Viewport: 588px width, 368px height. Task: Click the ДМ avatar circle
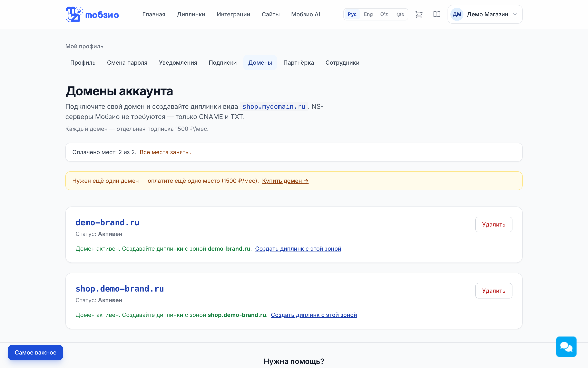pos(457,14)
